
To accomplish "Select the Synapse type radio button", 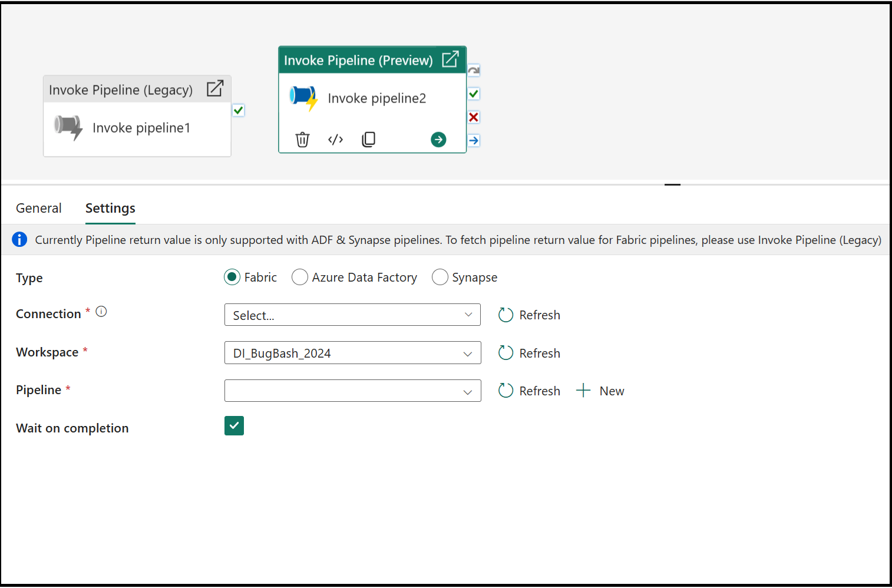I will tap(440, 277).
